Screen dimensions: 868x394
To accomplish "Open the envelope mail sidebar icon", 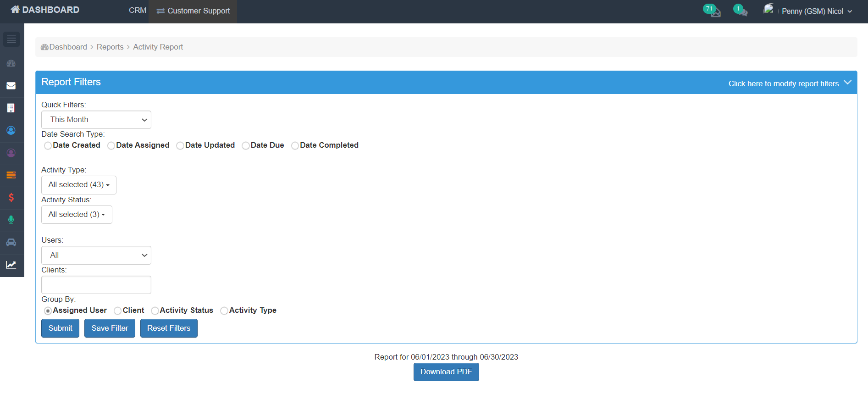I will click(11, 86).
